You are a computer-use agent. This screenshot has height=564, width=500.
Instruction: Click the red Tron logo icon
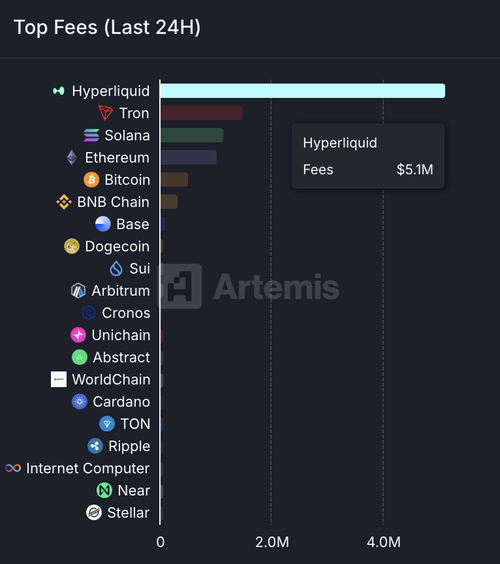106,113
